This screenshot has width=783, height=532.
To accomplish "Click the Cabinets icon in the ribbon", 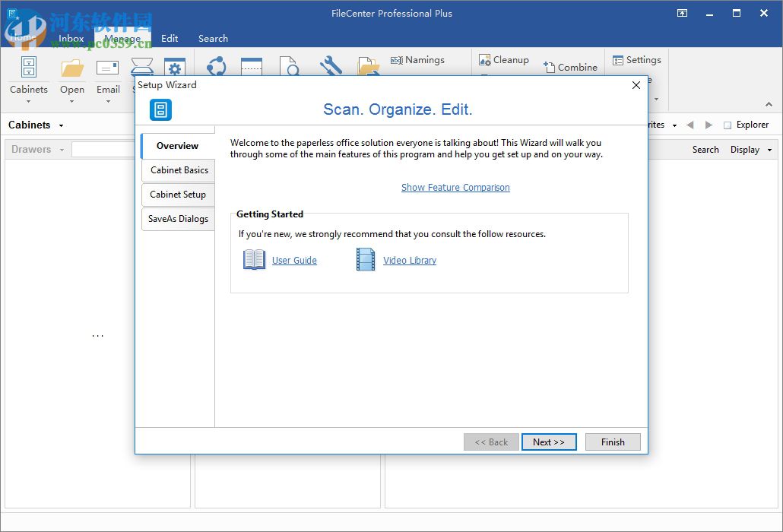I will point(29,68).
